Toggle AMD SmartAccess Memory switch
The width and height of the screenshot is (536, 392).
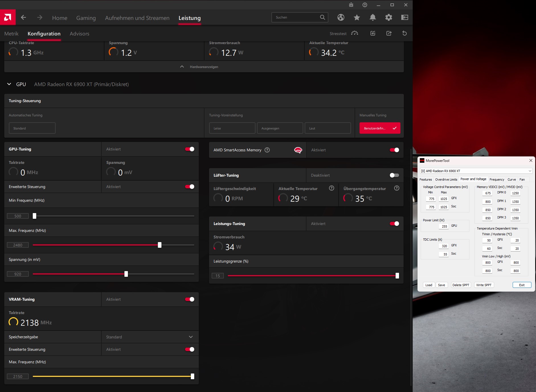(x=394, y=150)
